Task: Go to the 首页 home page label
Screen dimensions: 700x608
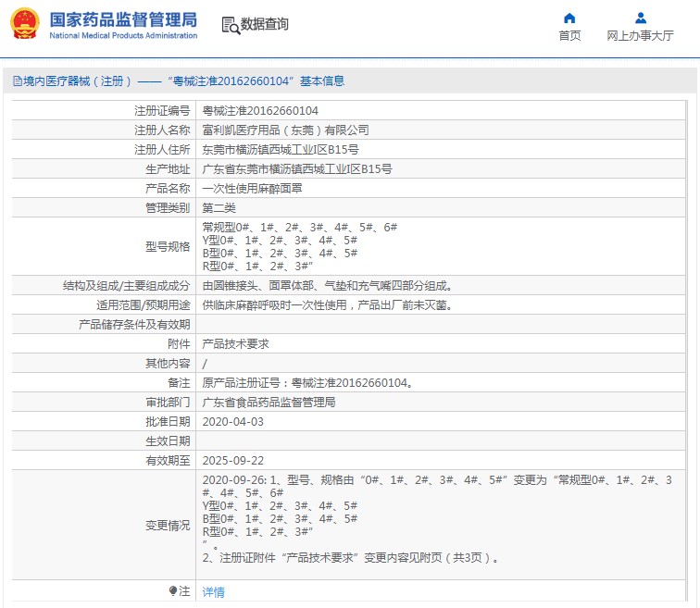Action: [569, 36]
